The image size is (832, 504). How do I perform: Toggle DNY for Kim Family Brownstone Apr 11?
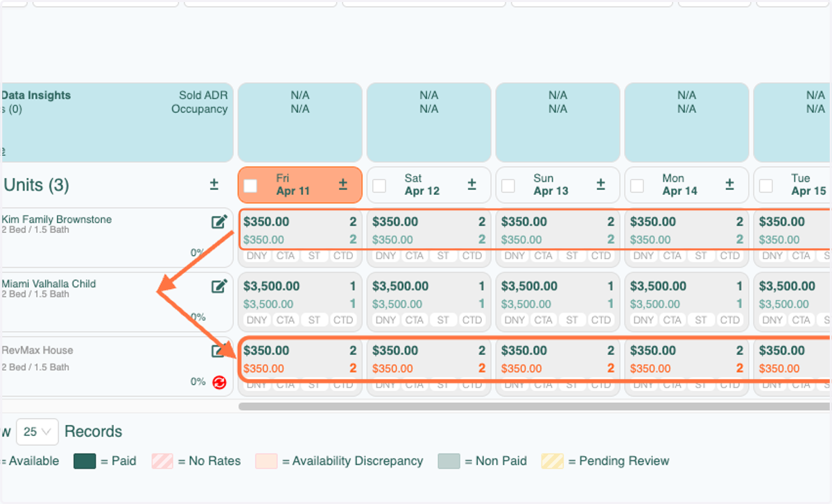pyautogui.click(x=257, y=256)
